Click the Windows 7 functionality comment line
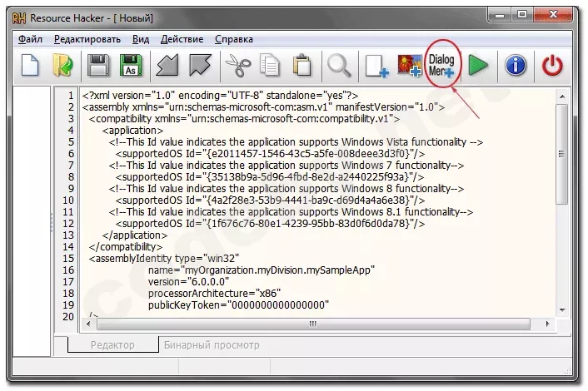The height and width of the screenshot is (391, 588). [x=287, y=166]
